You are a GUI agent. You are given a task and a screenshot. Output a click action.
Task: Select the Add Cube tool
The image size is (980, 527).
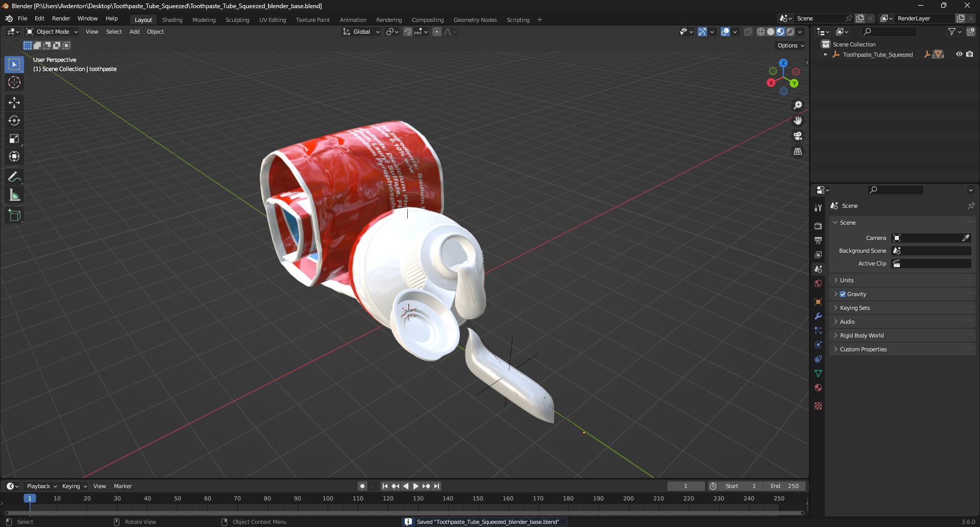(x=14, y=215)
